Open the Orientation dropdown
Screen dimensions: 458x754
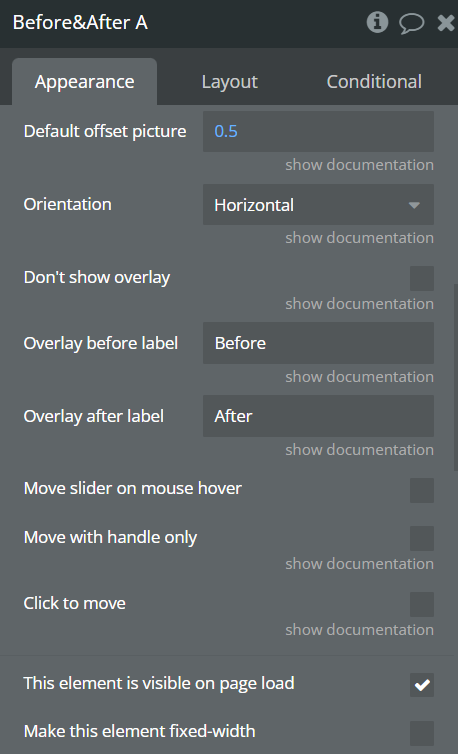click(318, 204)
